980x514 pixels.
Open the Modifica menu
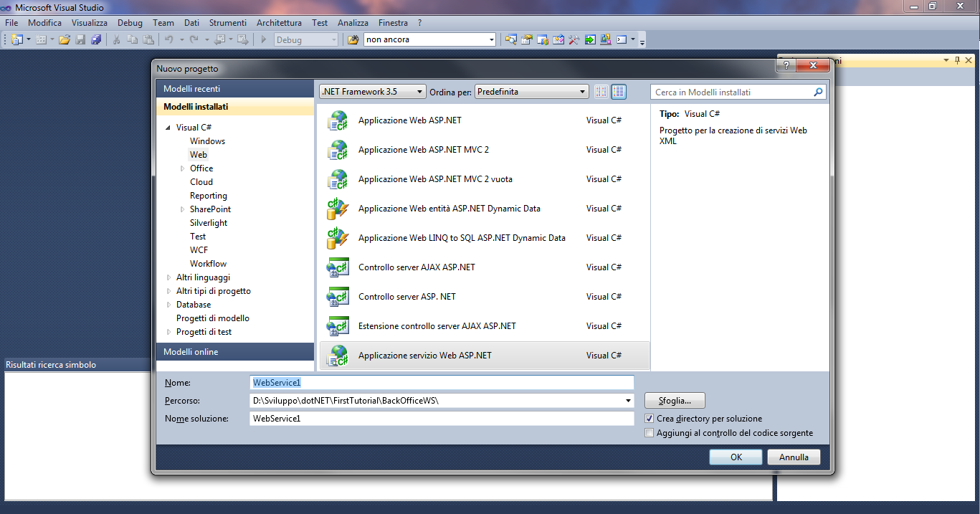point(45,23)
